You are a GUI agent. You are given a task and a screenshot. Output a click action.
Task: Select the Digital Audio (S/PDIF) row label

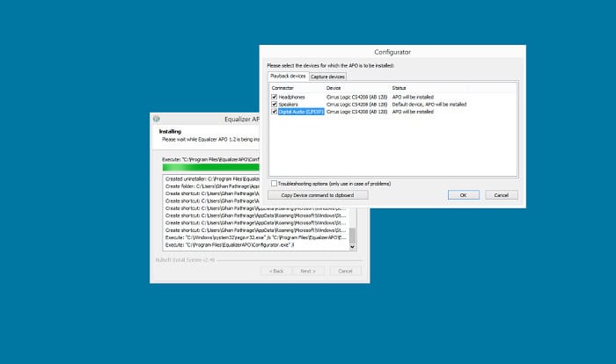301,112
